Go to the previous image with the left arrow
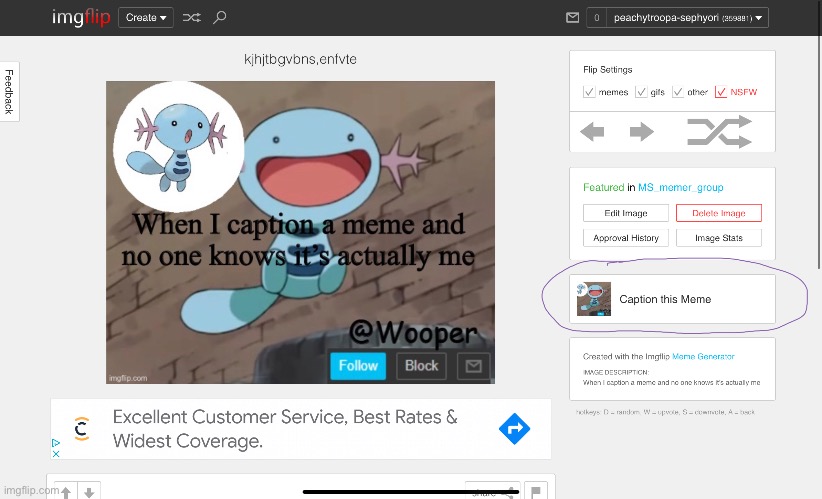822x499 pixels. point(592,132)
